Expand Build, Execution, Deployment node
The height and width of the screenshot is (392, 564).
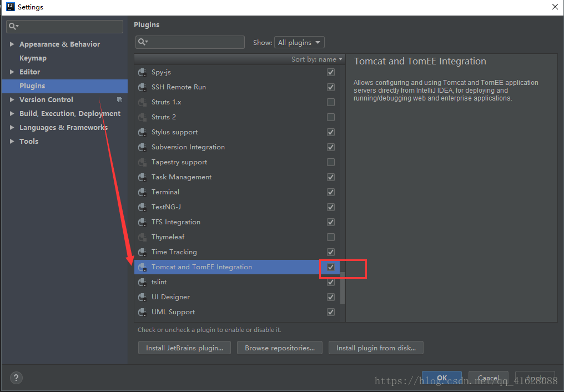tap(12, 114)
